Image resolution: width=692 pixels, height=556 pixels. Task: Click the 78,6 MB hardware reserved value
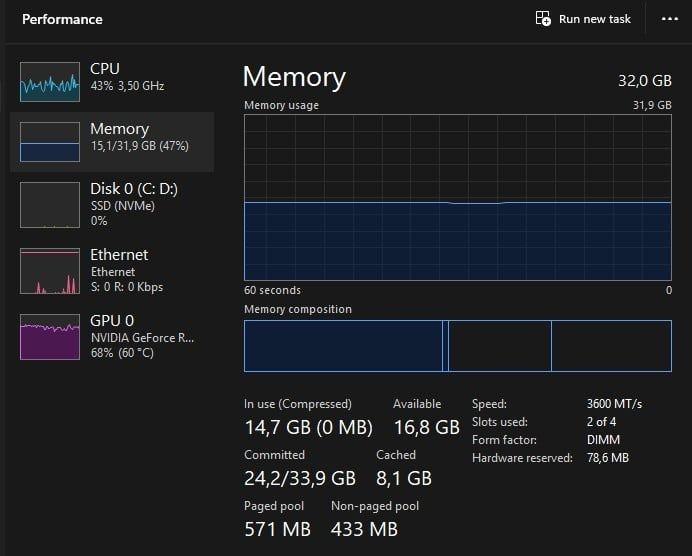click(x=607, y=458)
